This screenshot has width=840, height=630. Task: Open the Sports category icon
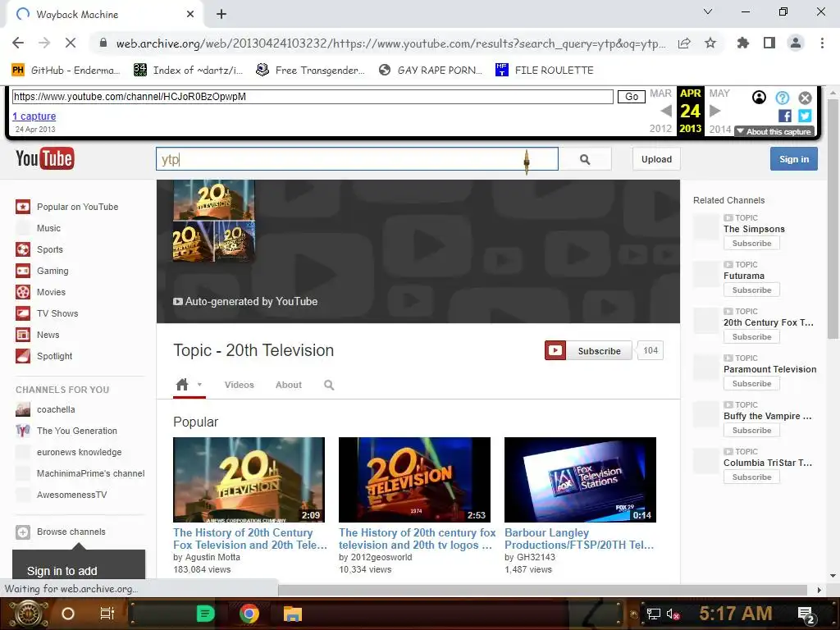point(23,249)
